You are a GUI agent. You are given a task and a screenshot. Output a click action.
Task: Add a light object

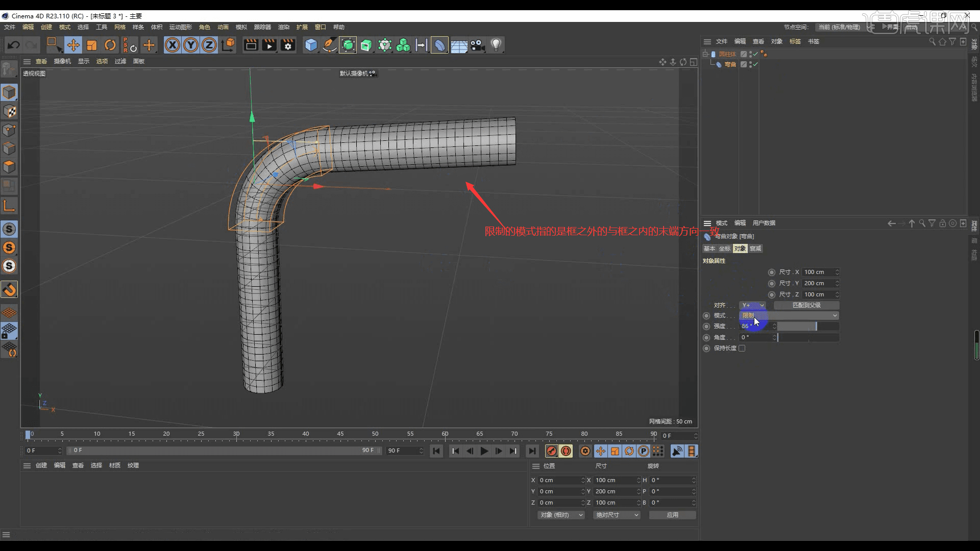(496, 45)
